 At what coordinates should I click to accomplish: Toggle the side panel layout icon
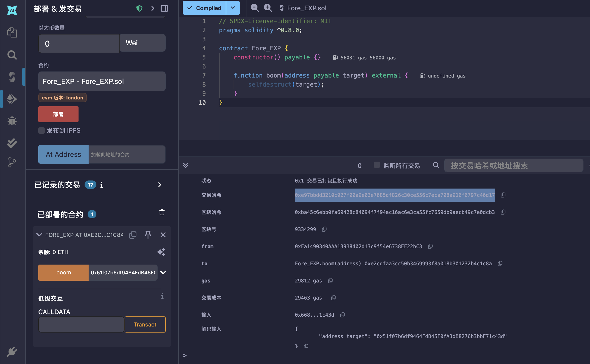coord(164,9)
